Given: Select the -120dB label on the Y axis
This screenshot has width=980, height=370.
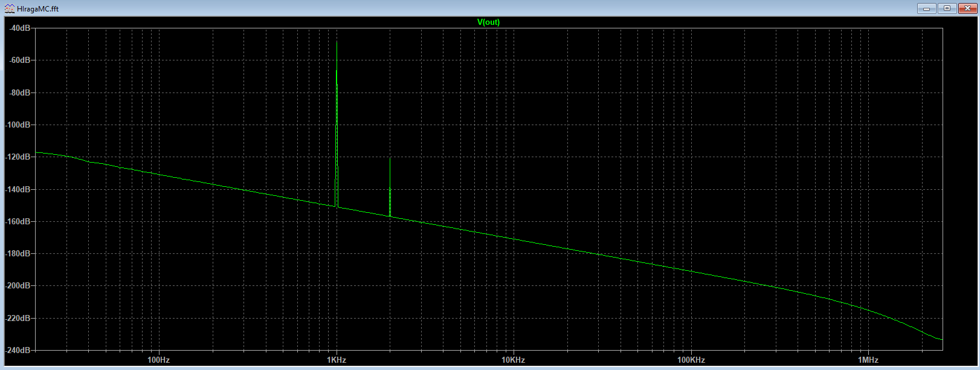Looking at the screenshot, I should pyautogui.click(x=18, y=157).
